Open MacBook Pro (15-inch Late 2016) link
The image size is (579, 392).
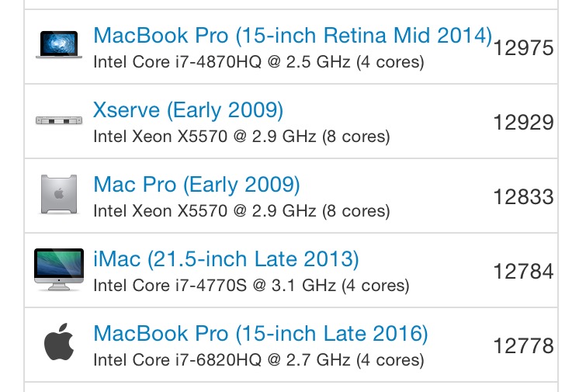[261, 334]
